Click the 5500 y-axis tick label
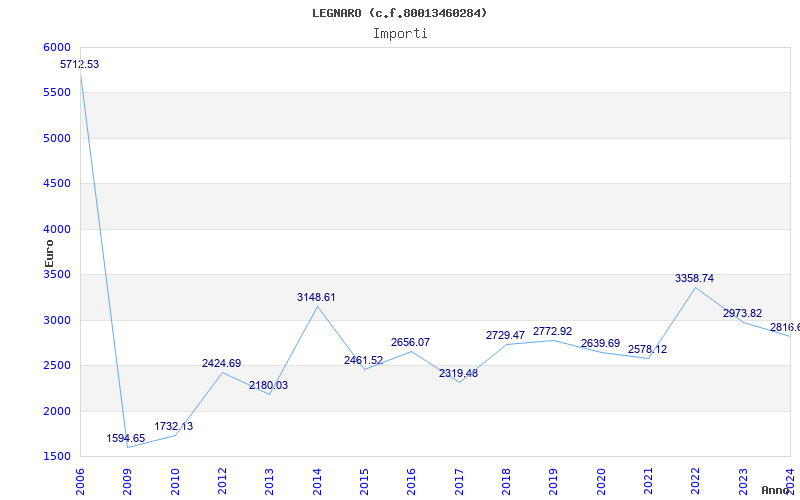Viewport: 800px width, 500px height. tap(57, 92)
